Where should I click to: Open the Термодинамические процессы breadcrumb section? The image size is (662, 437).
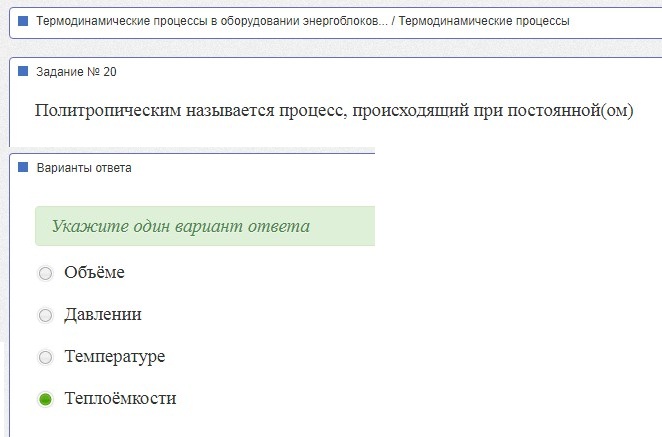click(x=484, y=21)
